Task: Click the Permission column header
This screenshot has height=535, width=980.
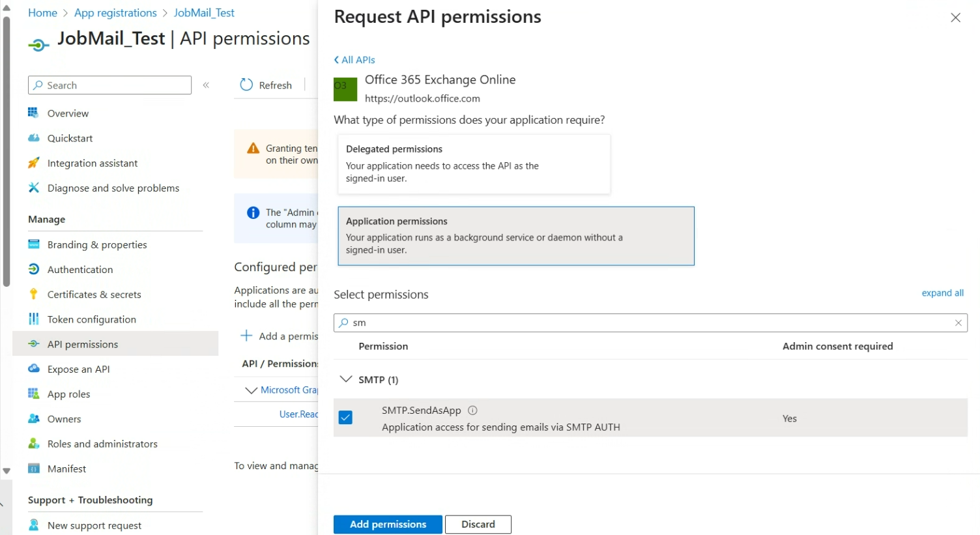Action: (383, 347)
